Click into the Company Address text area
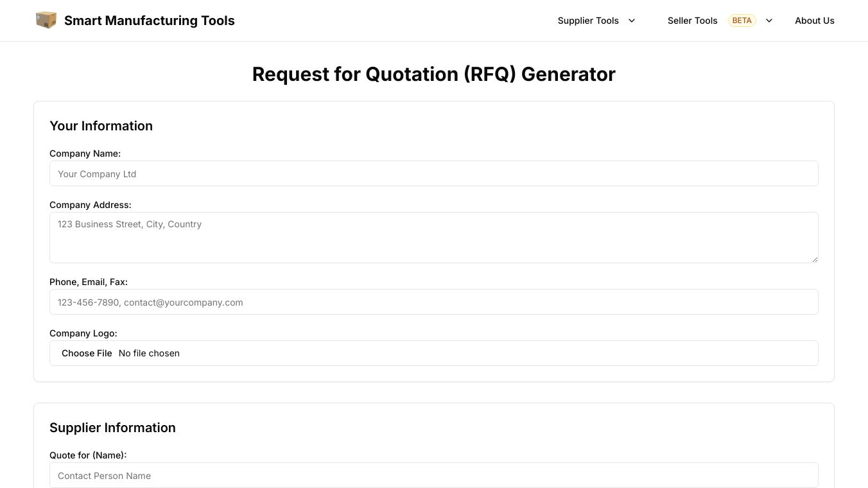 (x=433, y=237)
